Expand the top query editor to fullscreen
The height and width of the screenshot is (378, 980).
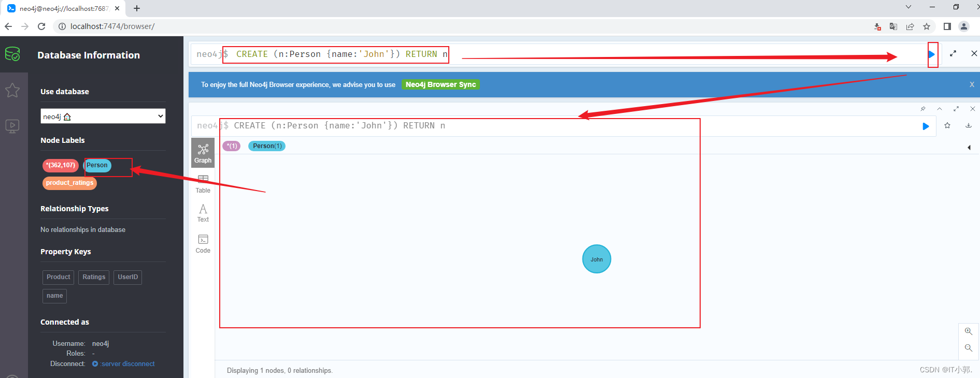953,53
